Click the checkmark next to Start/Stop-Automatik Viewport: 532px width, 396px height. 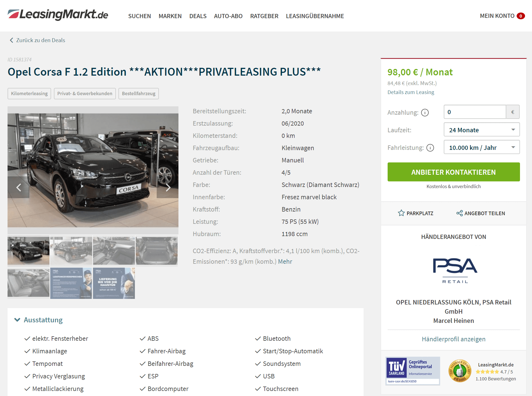coord(258,351)
